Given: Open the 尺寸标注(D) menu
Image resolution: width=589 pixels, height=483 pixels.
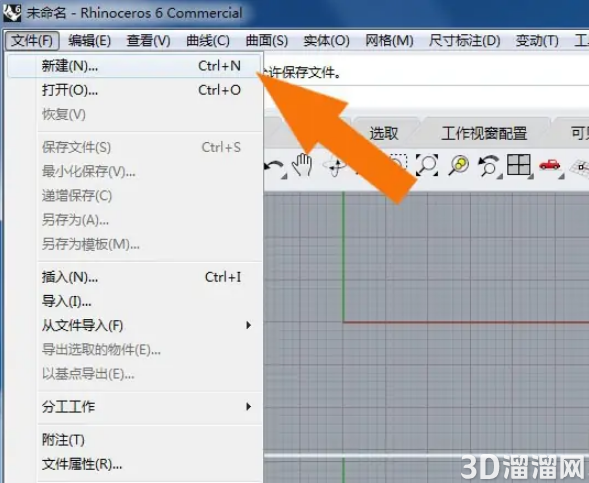Looking at the screenshot, I should point(465,41).
